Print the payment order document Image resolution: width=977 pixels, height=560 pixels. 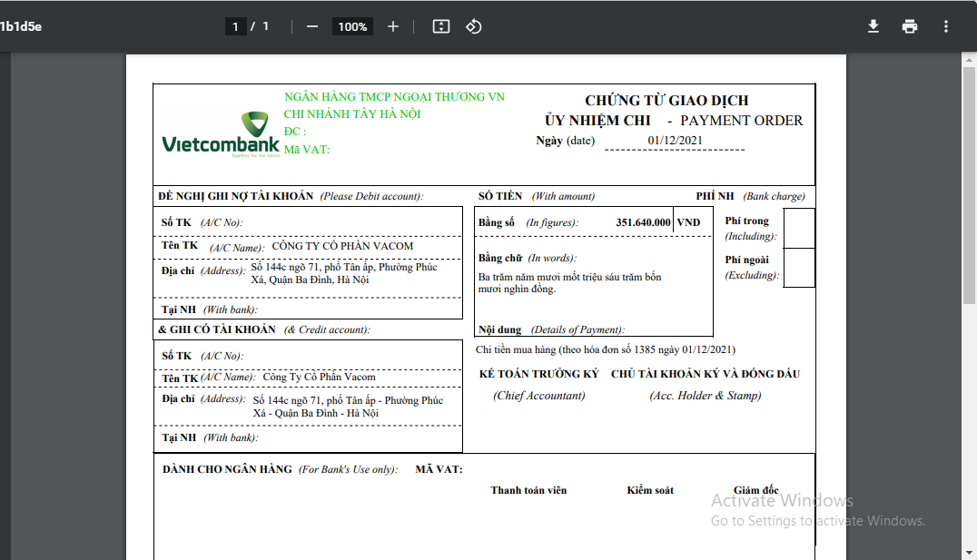pyautogui.click(x=910, y=26)
